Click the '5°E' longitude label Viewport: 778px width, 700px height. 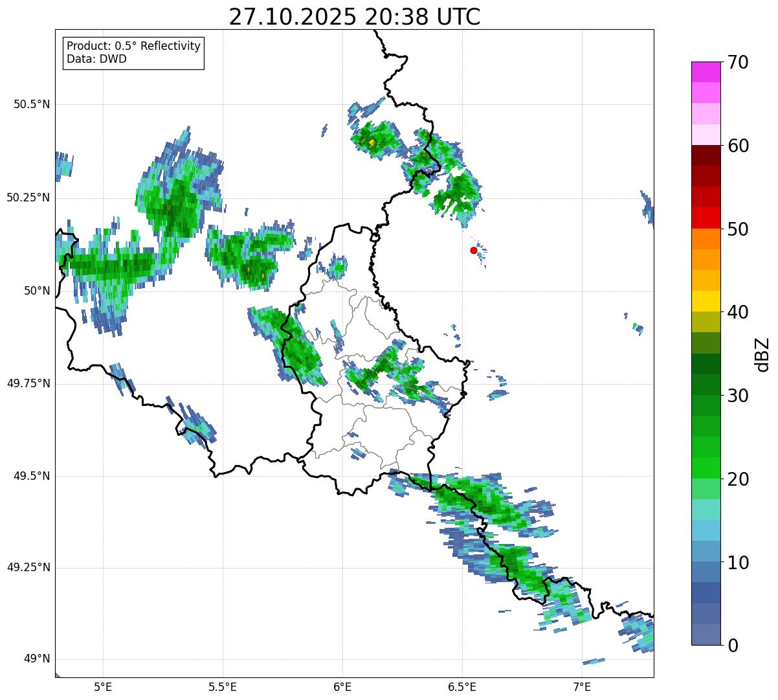(103, 686)
